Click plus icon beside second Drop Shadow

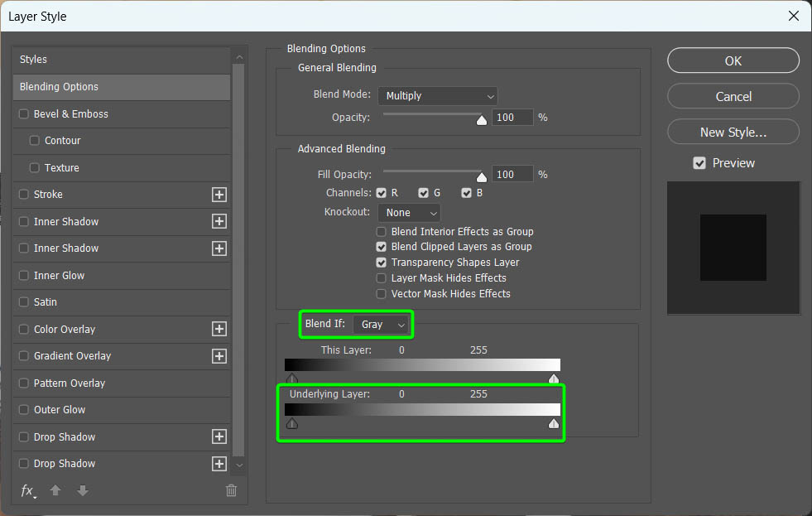point(219,464)
